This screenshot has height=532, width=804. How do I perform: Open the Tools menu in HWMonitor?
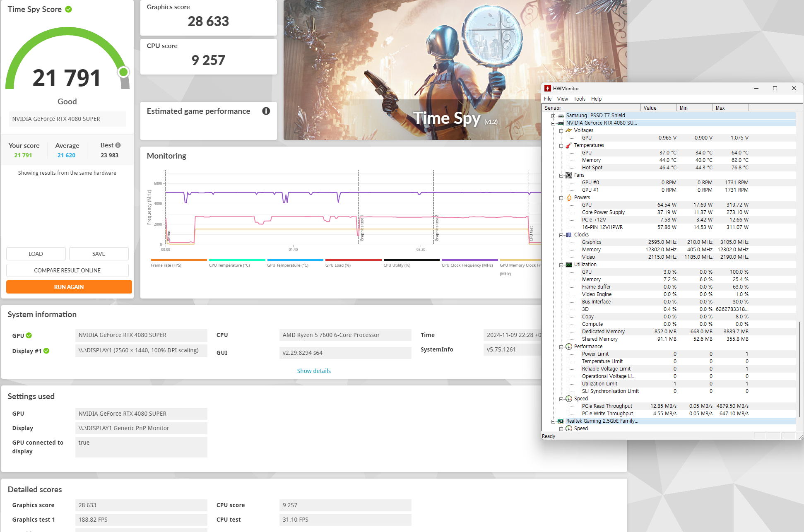coord(580,99)
